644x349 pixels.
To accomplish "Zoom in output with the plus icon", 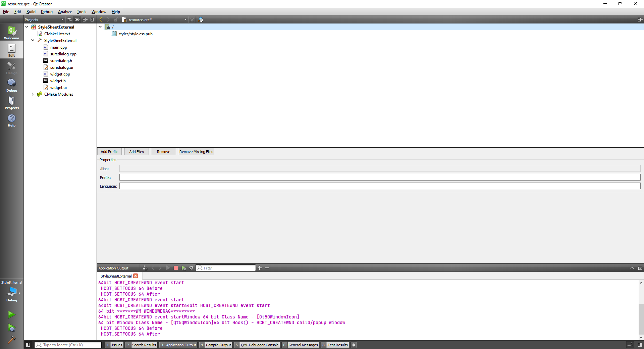I will (x=260, y=268).
